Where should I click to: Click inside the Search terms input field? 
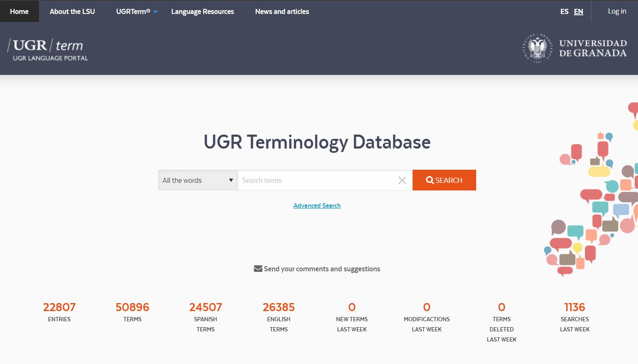[x=318, y=180]
